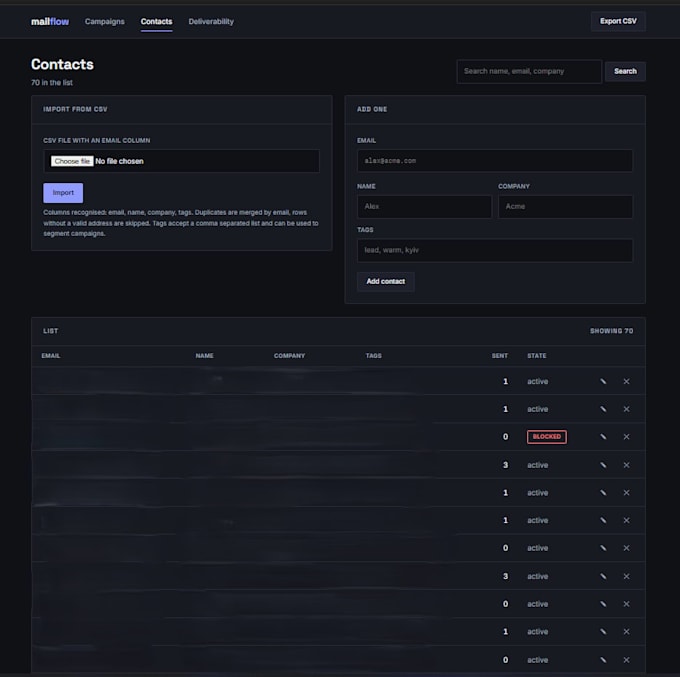Delete the contact directly above the BLOCKED row

(626, 409)
